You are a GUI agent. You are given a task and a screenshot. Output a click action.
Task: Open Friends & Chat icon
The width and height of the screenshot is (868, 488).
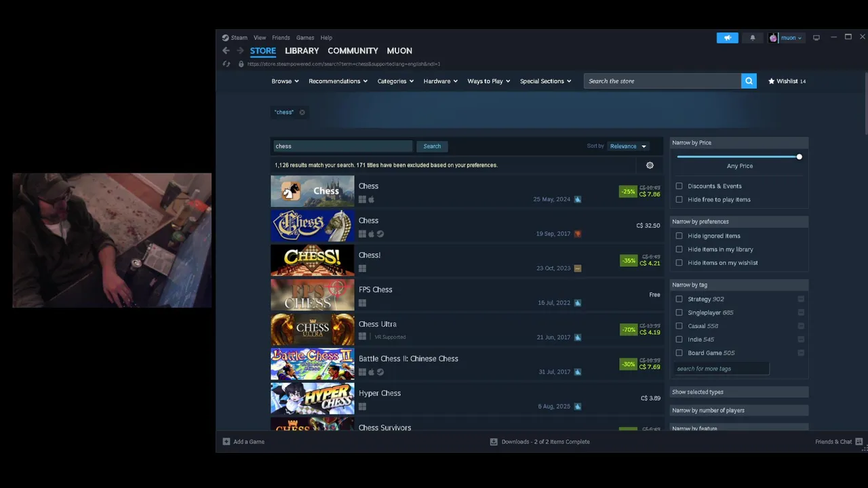click(859, 442)
